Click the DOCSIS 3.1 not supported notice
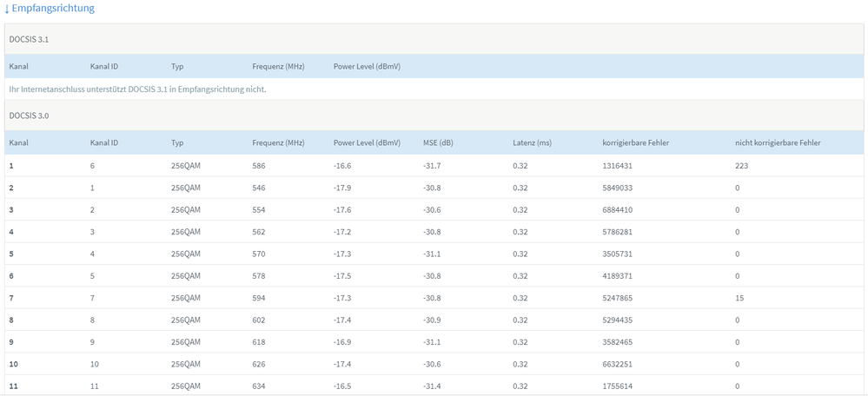The width and height of the screenshot is (868, 396). click(x=138, y=89)
